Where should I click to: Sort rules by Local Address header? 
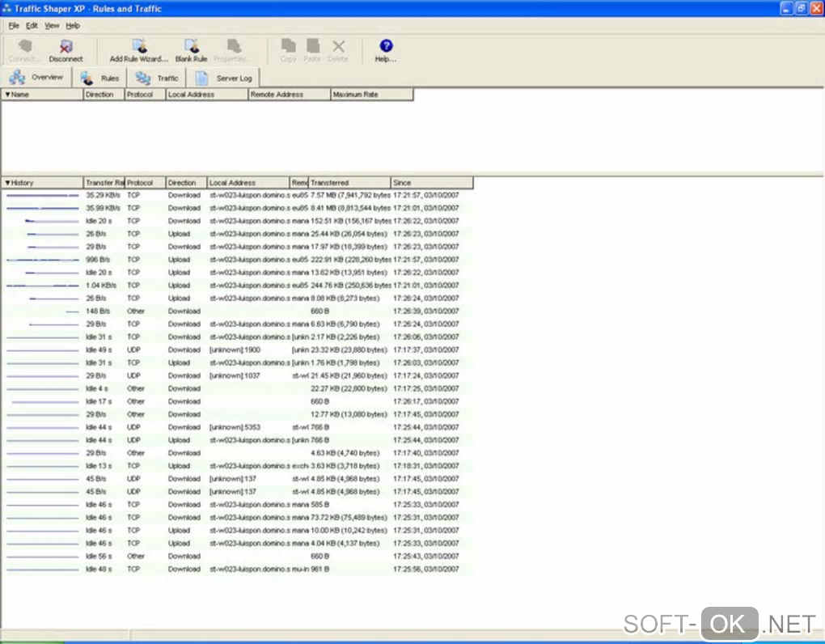[207, 94]
